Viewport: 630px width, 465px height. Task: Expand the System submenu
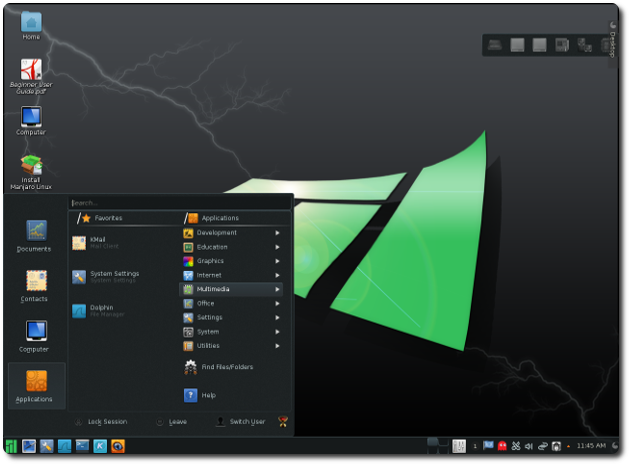point(231,332)
